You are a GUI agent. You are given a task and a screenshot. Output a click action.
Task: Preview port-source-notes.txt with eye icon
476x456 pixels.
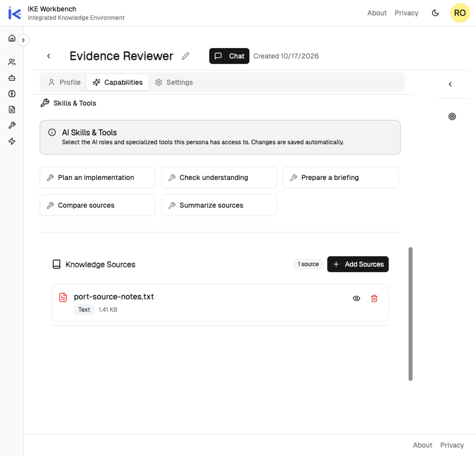point(357,298)
